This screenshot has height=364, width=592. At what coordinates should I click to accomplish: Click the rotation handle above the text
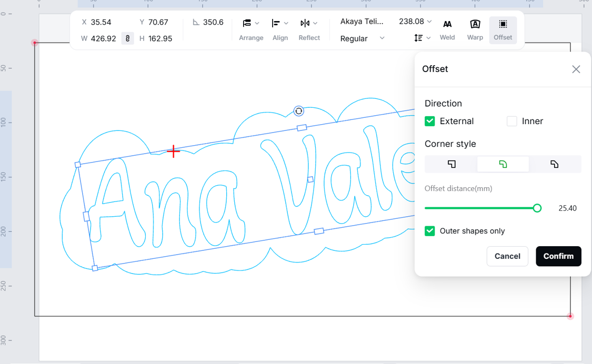coord(299,111)
